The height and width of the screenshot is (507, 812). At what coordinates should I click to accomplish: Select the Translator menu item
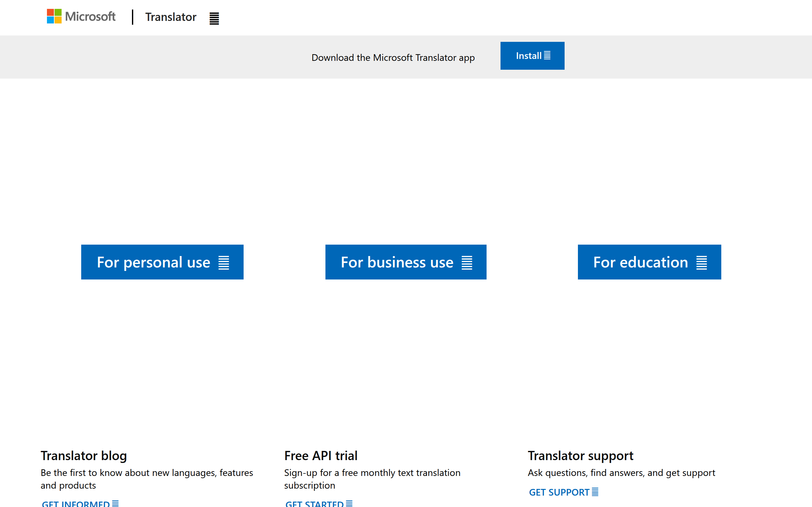point(170,17)
